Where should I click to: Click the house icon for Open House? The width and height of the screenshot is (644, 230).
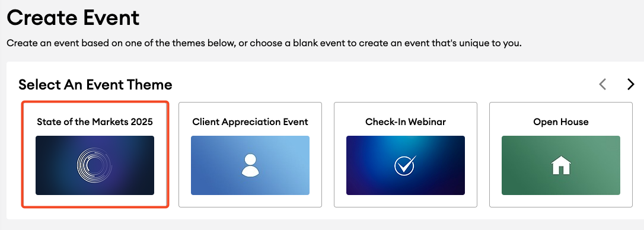[x=561, y=165]
